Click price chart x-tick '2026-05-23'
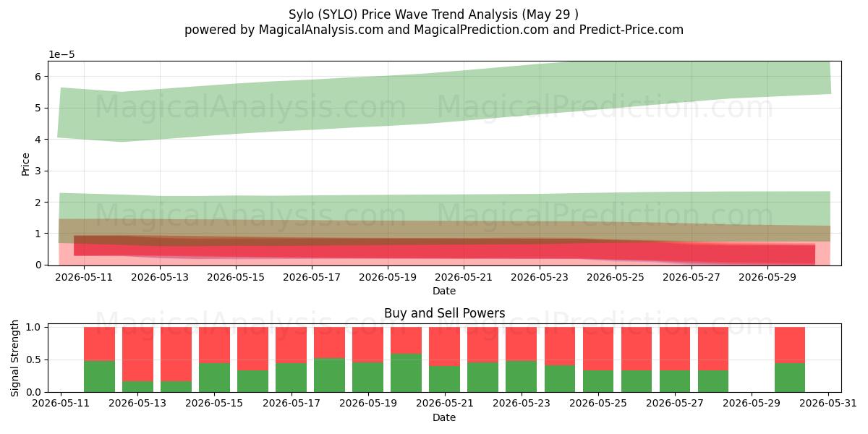 pyautogui.click(x=540, y=276)
